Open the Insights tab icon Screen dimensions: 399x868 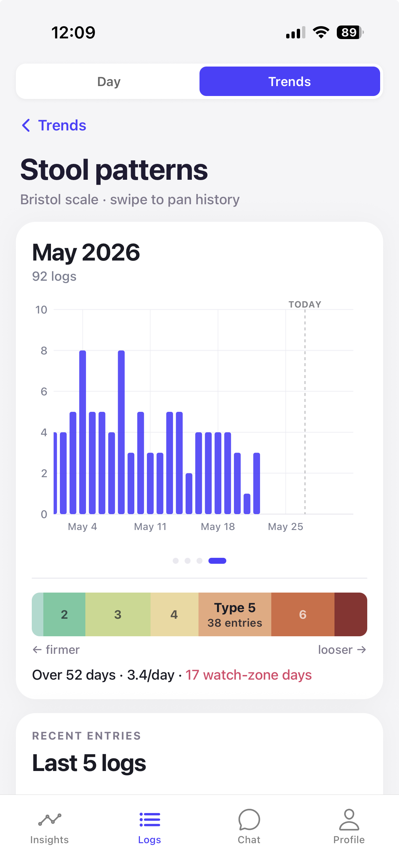pyautogui.click(x=50, y=819)
